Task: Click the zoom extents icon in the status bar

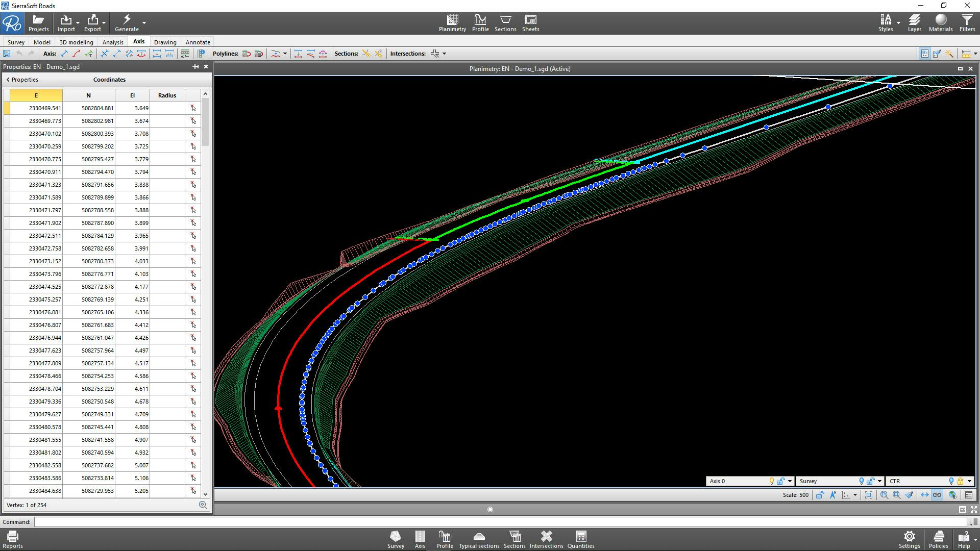Action: tap(869, 495)
